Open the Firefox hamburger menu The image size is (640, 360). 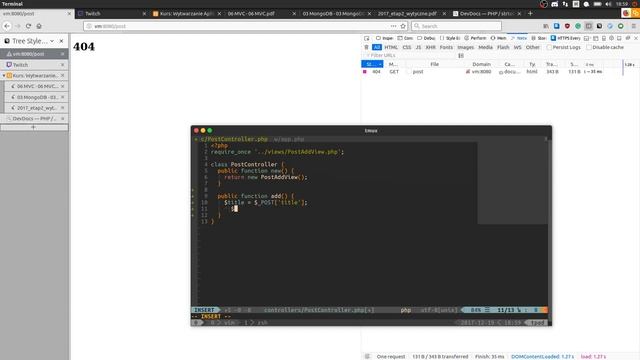click(633, 26)
